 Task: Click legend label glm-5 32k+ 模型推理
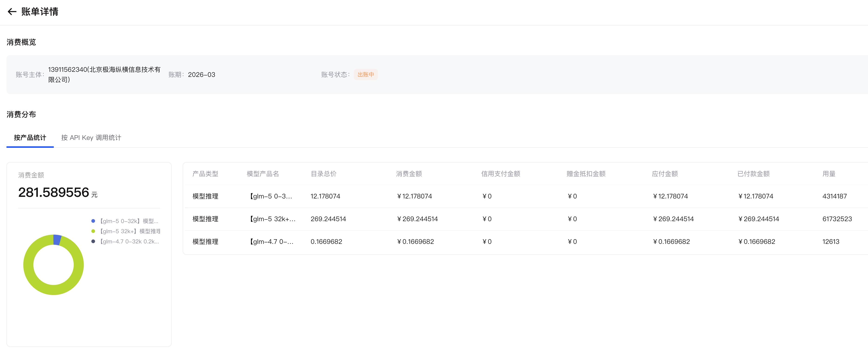tap(130, 231)
